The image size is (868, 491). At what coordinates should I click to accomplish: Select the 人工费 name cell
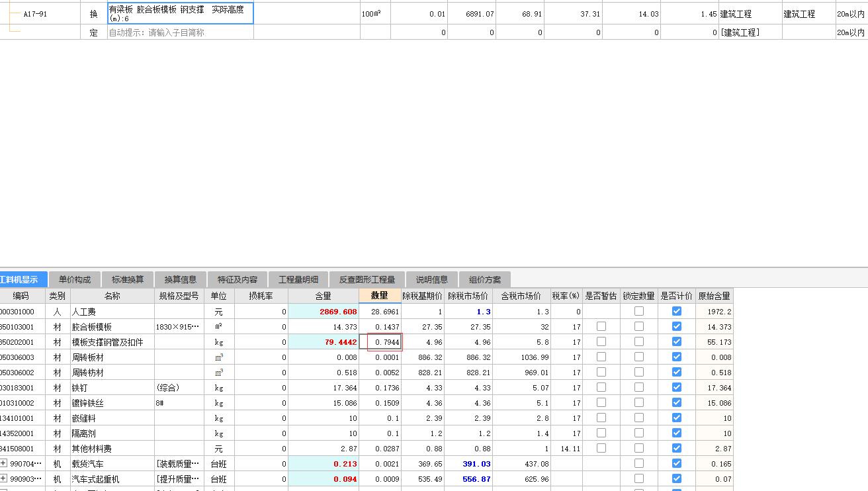[x=112, y=311]
